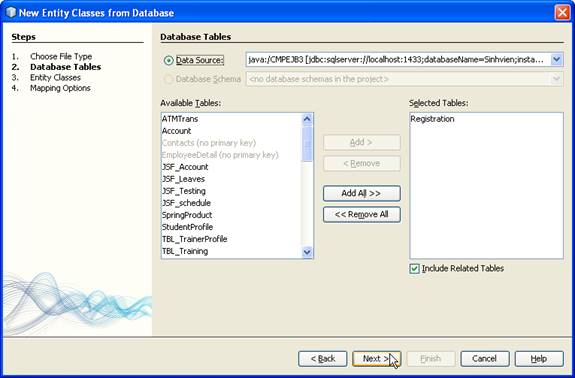Screen dimensions: 575x378
Task: Choose SpringProduct from Available Tables
Action: [x=187, y=215]
